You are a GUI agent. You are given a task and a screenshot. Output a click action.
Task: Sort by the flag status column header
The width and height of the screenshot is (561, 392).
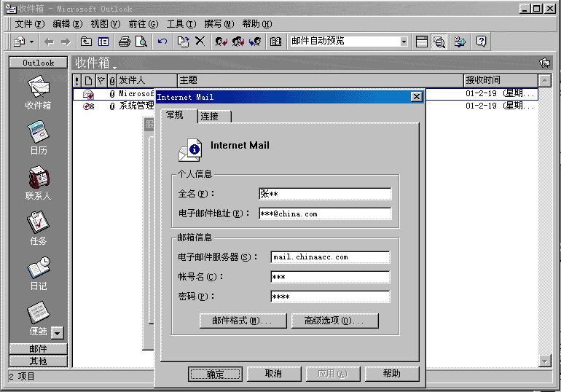tap(101, 81)
